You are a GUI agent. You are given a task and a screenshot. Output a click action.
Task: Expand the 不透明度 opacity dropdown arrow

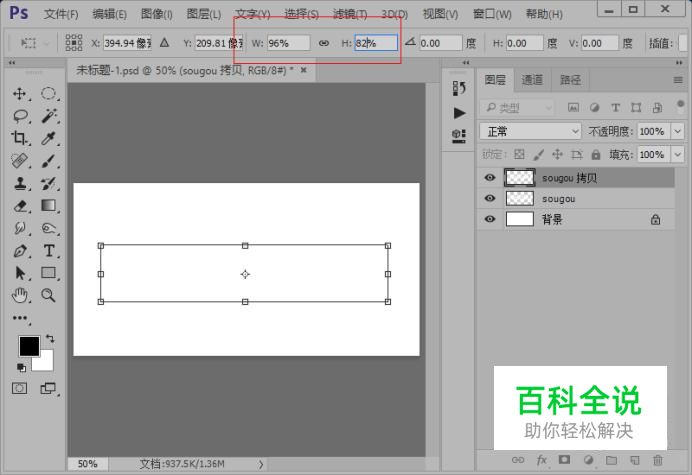tap(675, 131)
